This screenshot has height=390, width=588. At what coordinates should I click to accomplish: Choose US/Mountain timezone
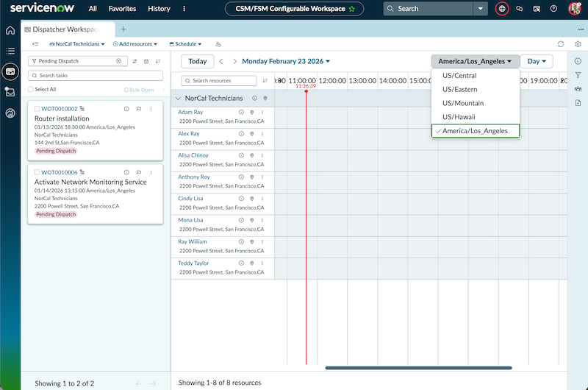pos(476,103)
